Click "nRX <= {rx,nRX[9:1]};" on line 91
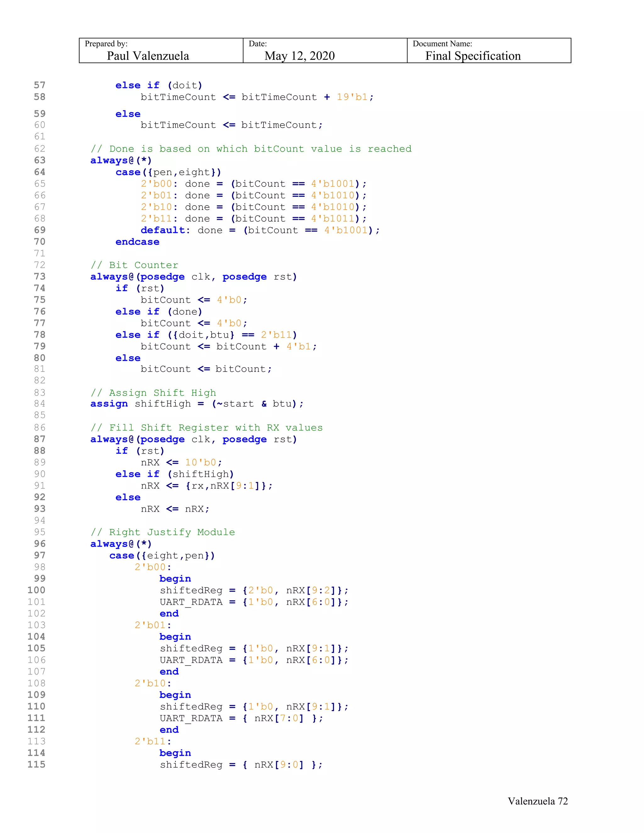The height and width of the screenshot is (833, 644). [207, 486]
